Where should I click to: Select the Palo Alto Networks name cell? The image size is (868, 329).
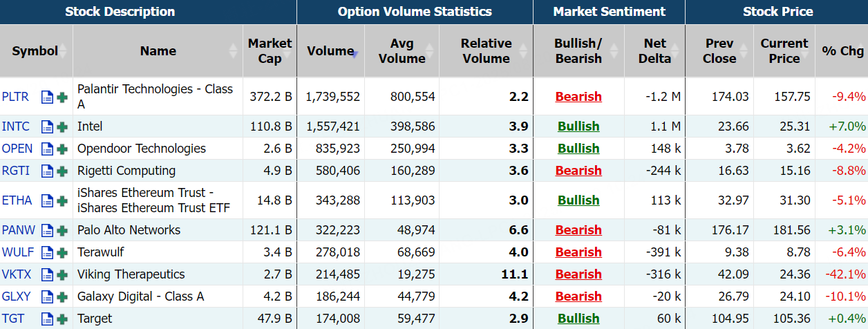tap(158, 230)
